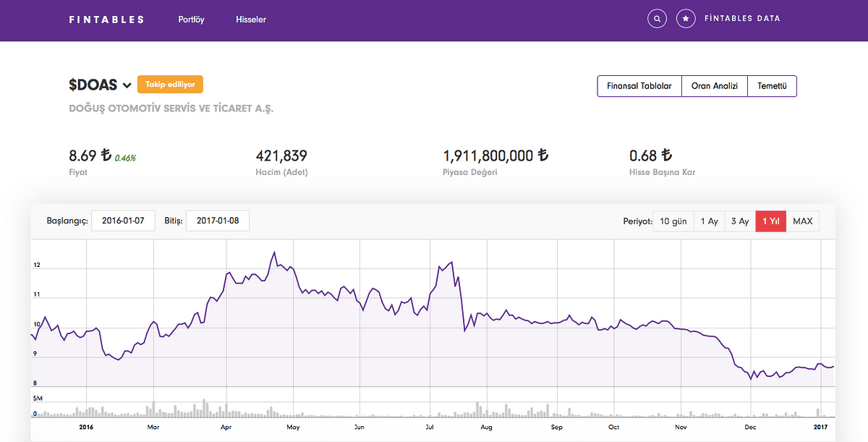The width and height of the screenshot is (868, 442).
Task: Click the May label on chart axis
Action: click(x=293, y=428)
